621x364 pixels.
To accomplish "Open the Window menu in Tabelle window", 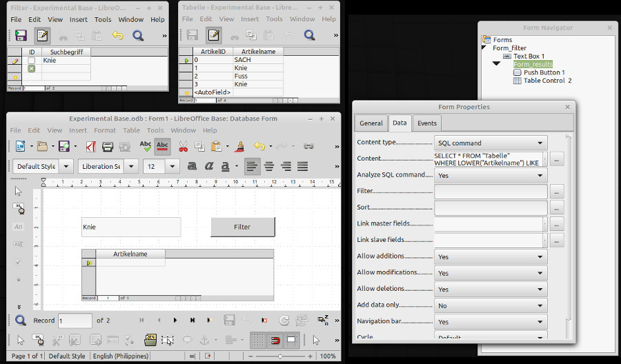I will (x=302, y=19).
